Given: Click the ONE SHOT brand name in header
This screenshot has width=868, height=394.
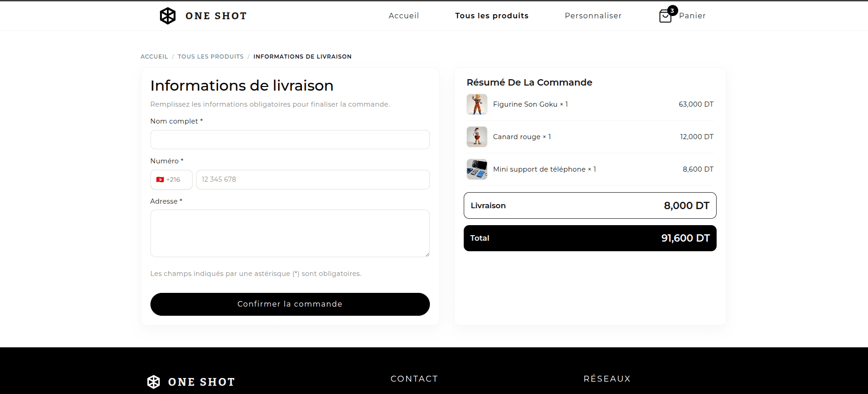Looking at the screenshot, I should 216,16.
